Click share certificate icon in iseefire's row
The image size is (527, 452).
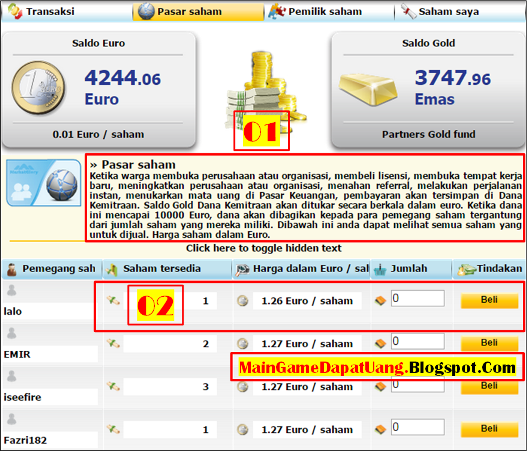tap(113, 386)
